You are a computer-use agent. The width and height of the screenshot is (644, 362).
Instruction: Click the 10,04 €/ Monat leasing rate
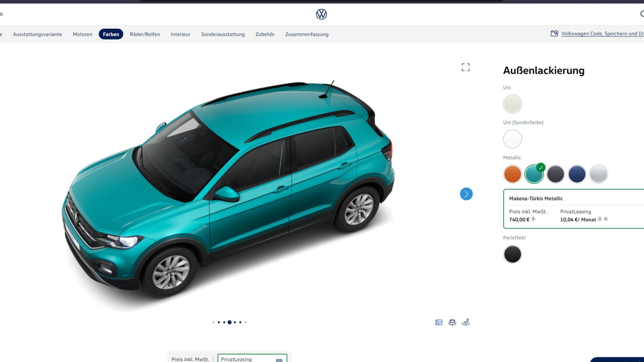578,220
